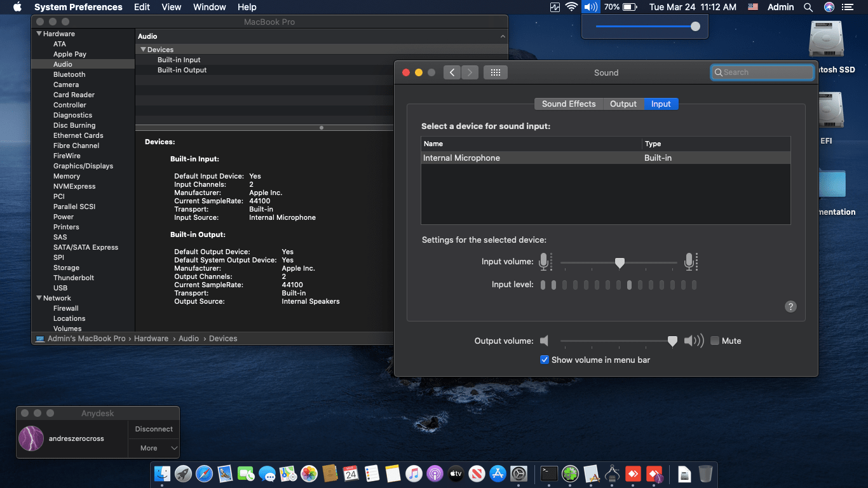Click the Show All preferences grid icon
The height and width of the screenshot is (488, 868).
496,72
